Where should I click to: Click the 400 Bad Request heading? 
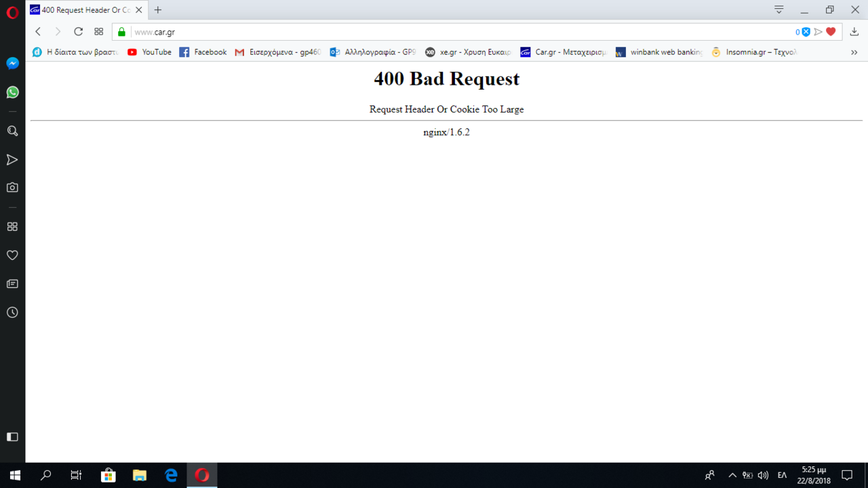[446, 79]
